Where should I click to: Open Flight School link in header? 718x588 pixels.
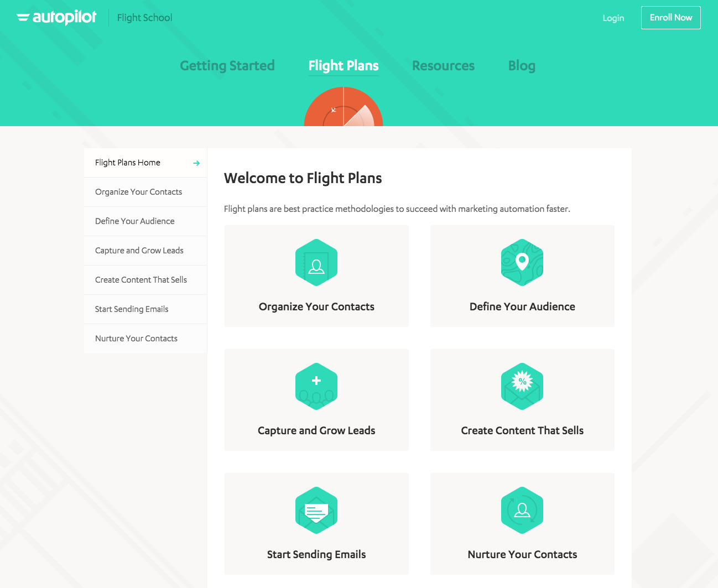144,18
